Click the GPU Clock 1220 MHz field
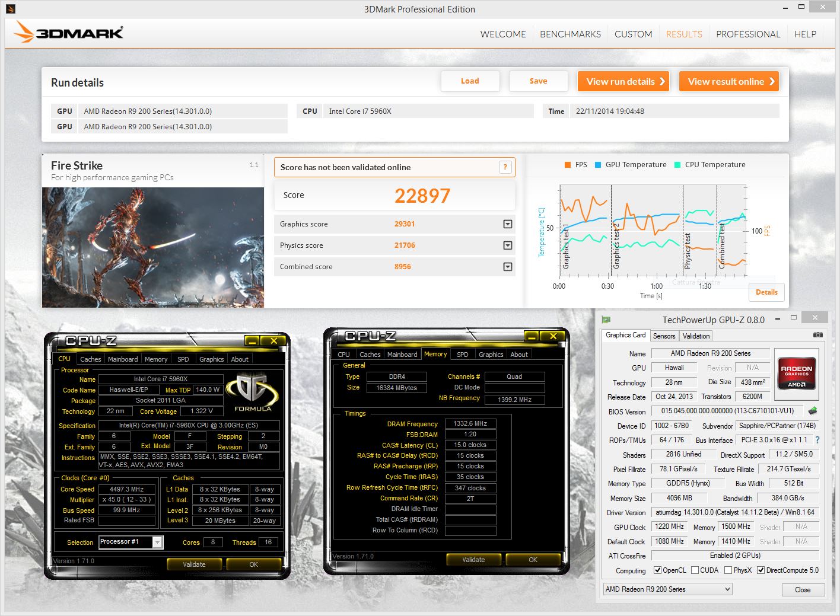840x616 pixels. click(670, 526)
